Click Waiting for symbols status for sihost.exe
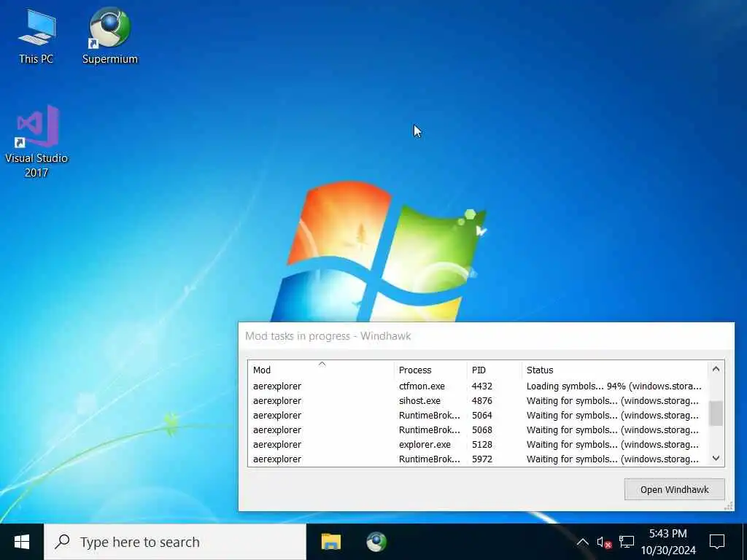The height and width of the screenshot is (560, 747). [x=613, y=401]
